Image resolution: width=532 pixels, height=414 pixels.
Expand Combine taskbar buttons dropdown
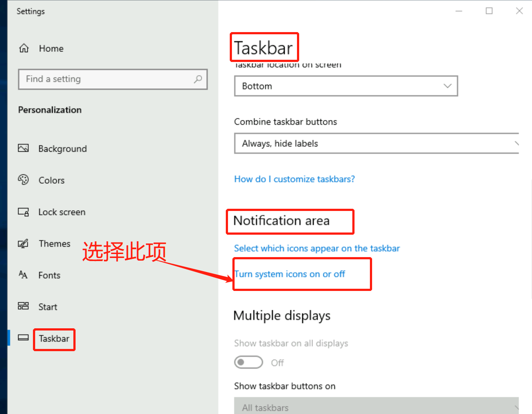(377, 143)
